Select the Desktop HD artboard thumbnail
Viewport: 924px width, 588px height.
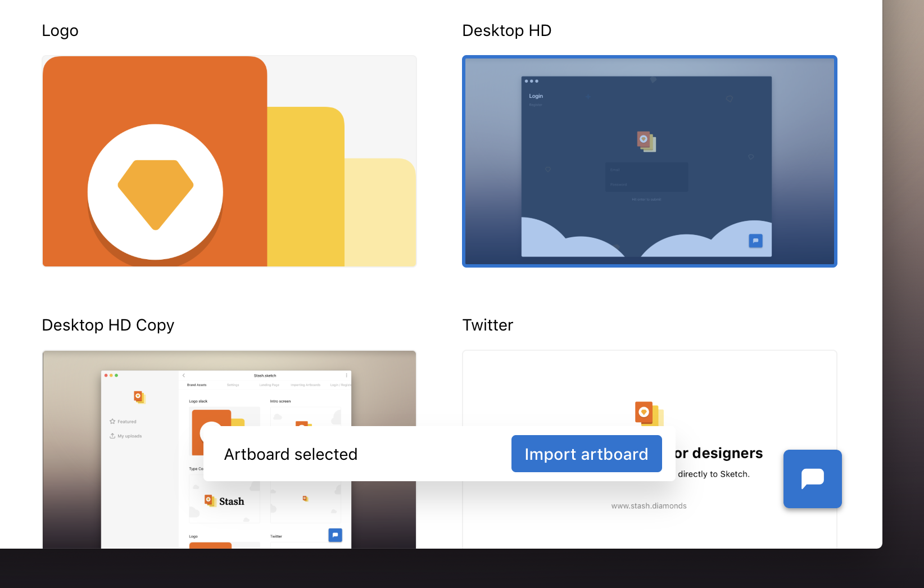pyautogui.click(x=650, y=161)
